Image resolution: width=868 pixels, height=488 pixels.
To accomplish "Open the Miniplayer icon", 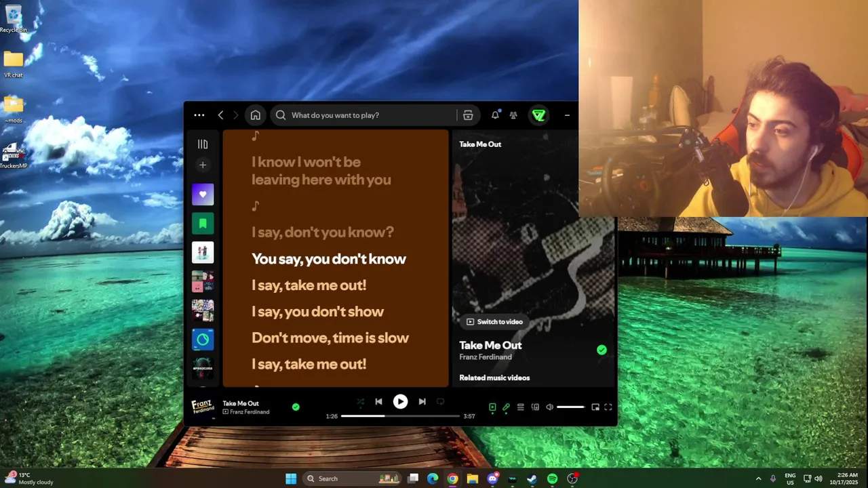I will tap(595, 407).
